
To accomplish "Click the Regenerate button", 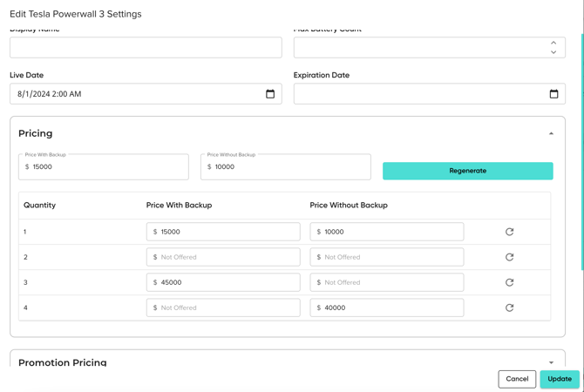I will (467, 171).
